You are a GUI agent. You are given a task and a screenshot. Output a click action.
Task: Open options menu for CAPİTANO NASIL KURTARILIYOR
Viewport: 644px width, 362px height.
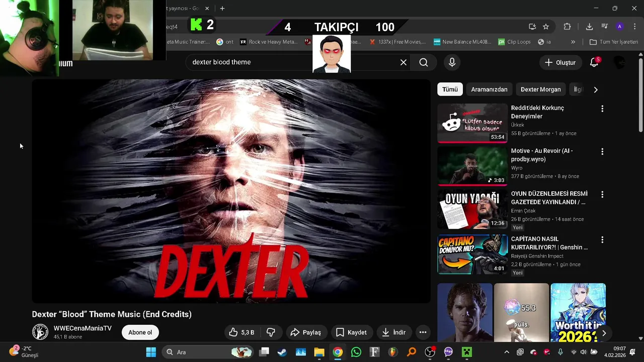602,240
